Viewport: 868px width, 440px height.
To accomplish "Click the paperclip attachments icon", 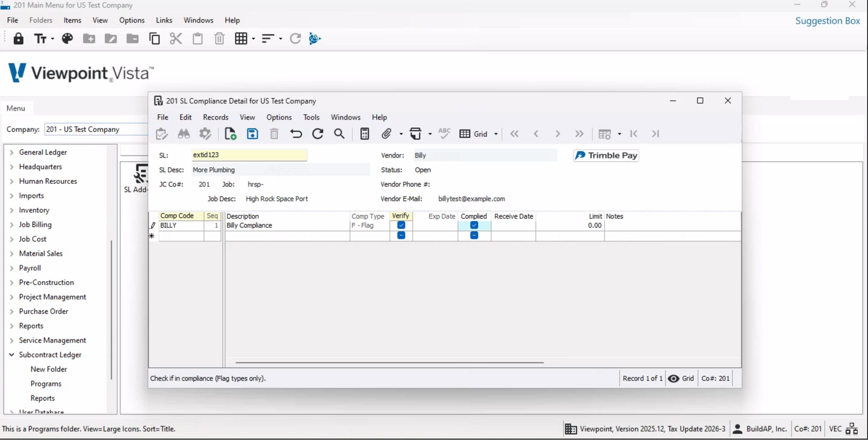I will click(x=387, y=134).
